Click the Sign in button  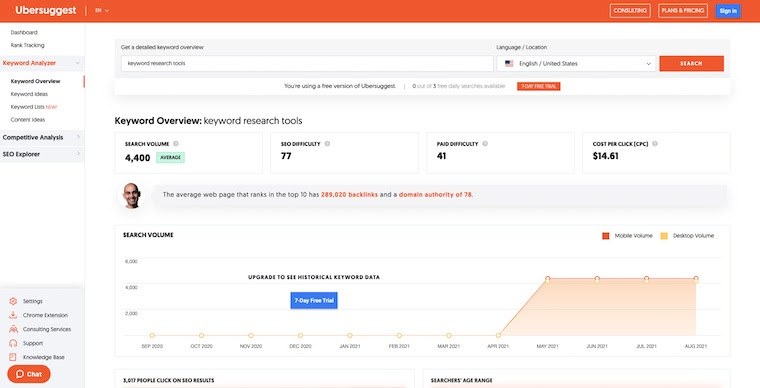coord(728,11)
